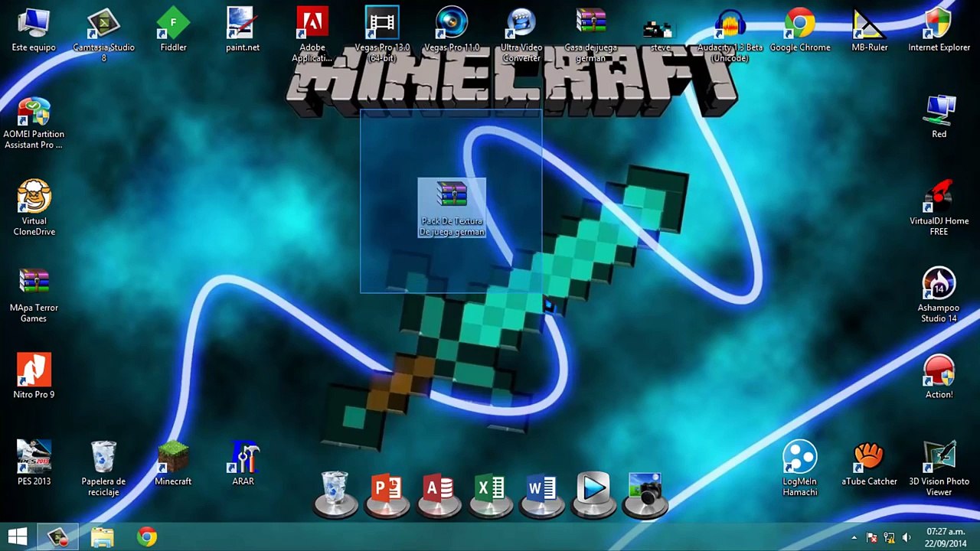Launch Audacity 1.3 Beta shortcut
980x551 pixels.
[730, 34]
